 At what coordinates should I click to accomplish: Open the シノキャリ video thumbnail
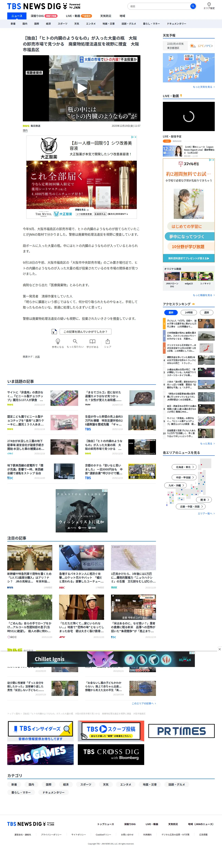205,277
